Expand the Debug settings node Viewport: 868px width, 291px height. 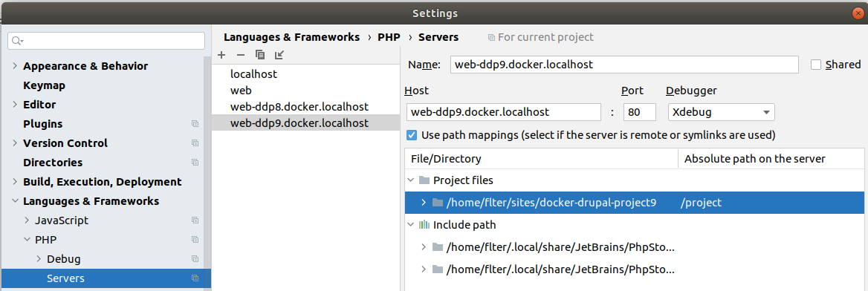(39, 259)
